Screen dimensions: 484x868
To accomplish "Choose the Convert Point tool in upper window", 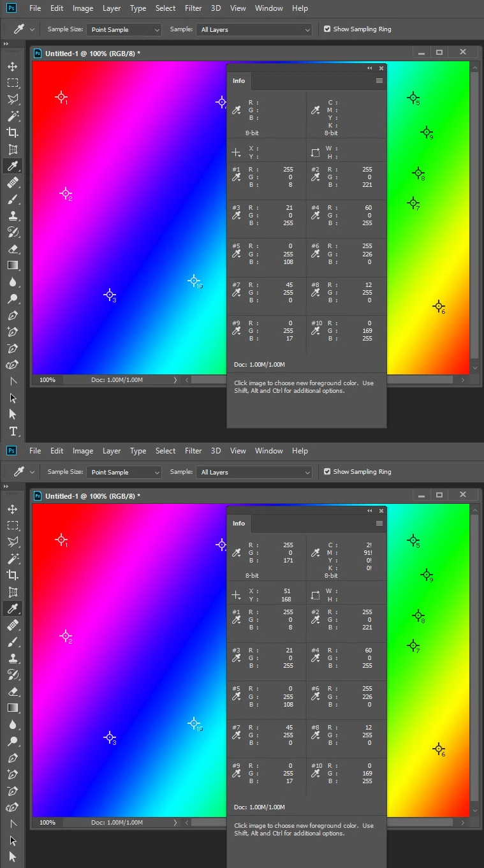I will click(x=12, y=381).
